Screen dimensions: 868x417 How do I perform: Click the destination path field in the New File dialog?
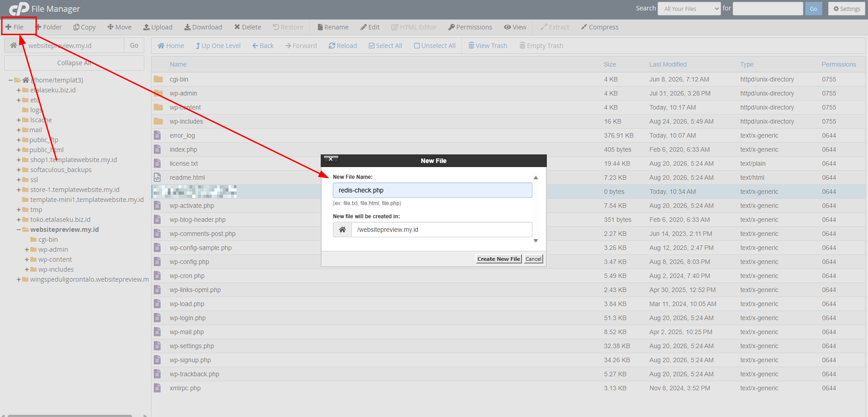click(x=441, y=230)
